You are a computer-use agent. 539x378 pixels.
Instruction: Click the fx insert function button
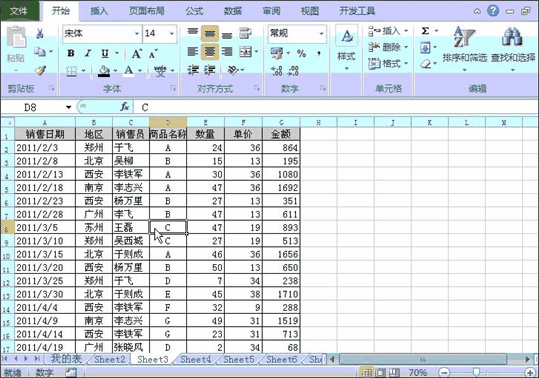coord(124,107)
